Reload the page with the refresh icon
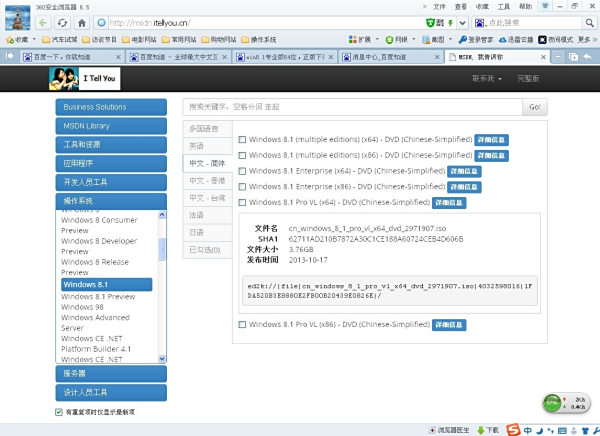Image resolution: width=600 pixels, height=436 pixels. 62,23
